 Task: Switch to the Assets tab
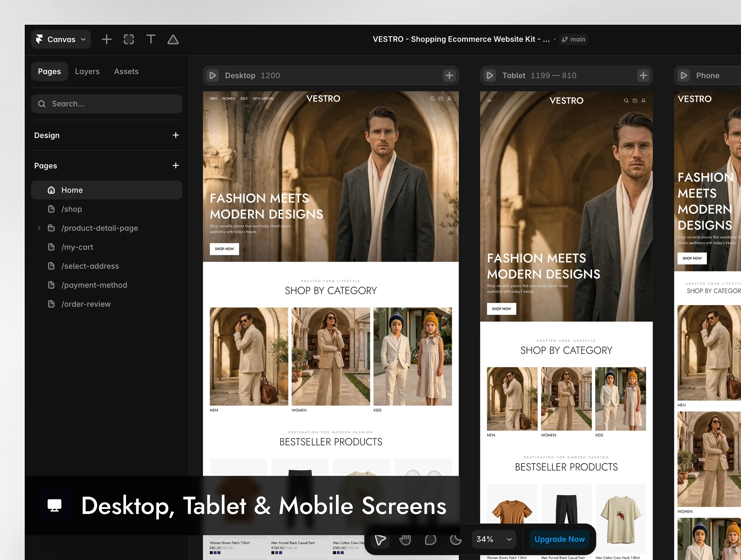pyautogui.click(x=126, y=71)
